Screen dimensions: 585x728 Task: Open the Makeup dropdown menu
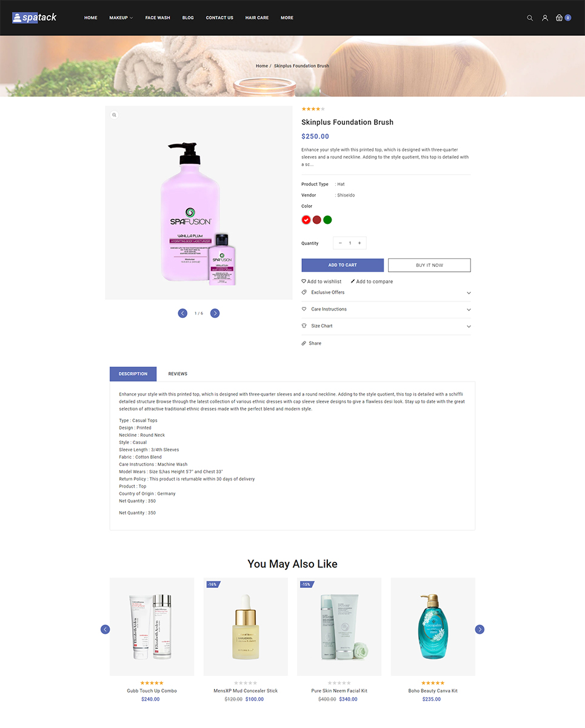[121, 18]
